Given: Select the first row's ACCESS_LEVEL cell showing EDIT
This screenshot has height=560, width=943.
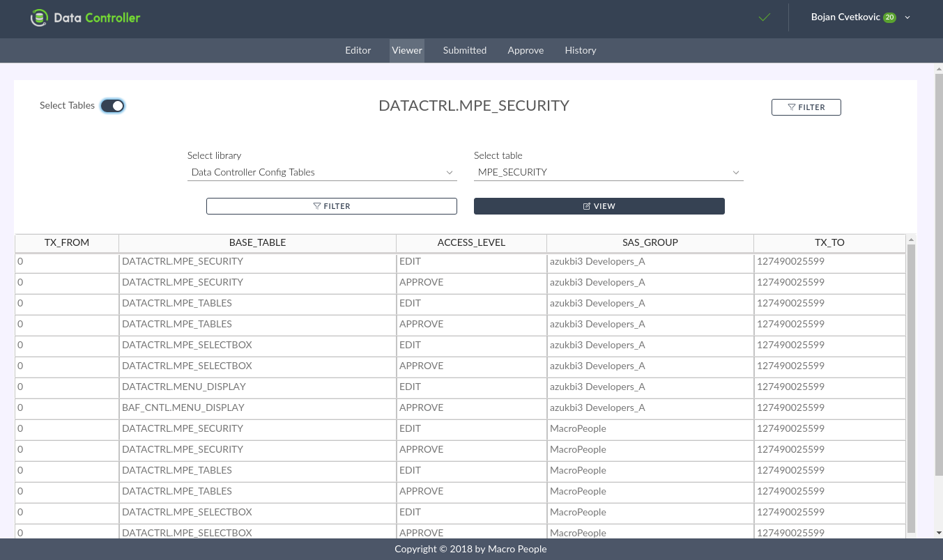Looking at the screenshot, I should click(x=471, y=262).
